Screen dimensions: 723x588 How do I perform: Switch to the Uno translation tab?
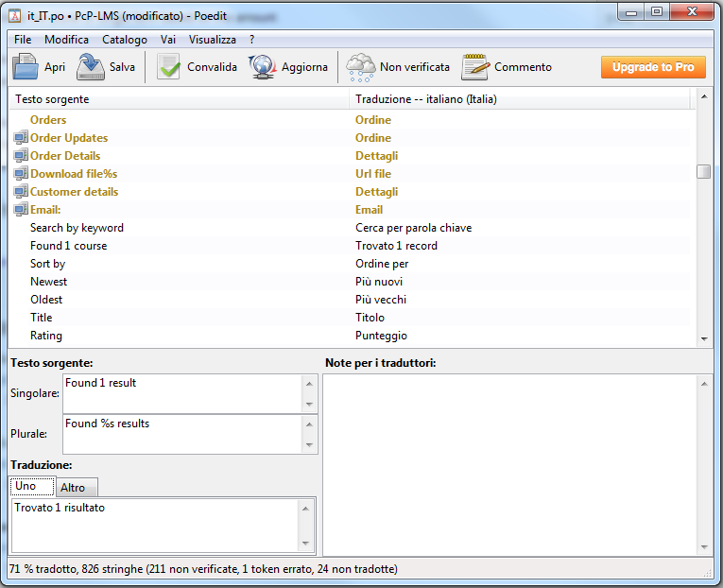[x=32, y=486]
